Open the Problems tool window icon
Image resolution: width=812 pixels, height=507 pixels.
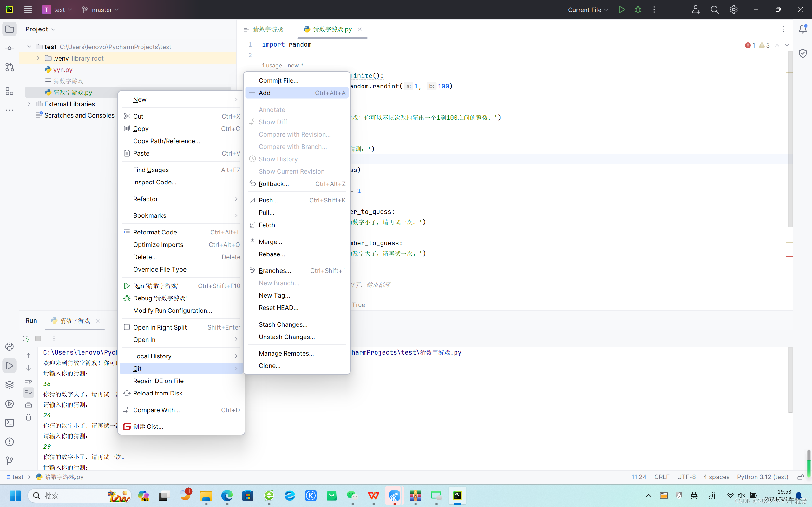coord(10,442)
